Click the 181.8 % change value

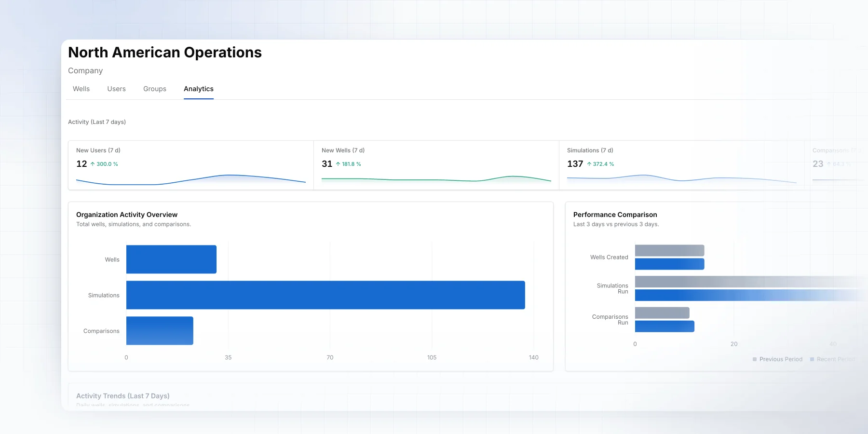click(x=352, y=164)
